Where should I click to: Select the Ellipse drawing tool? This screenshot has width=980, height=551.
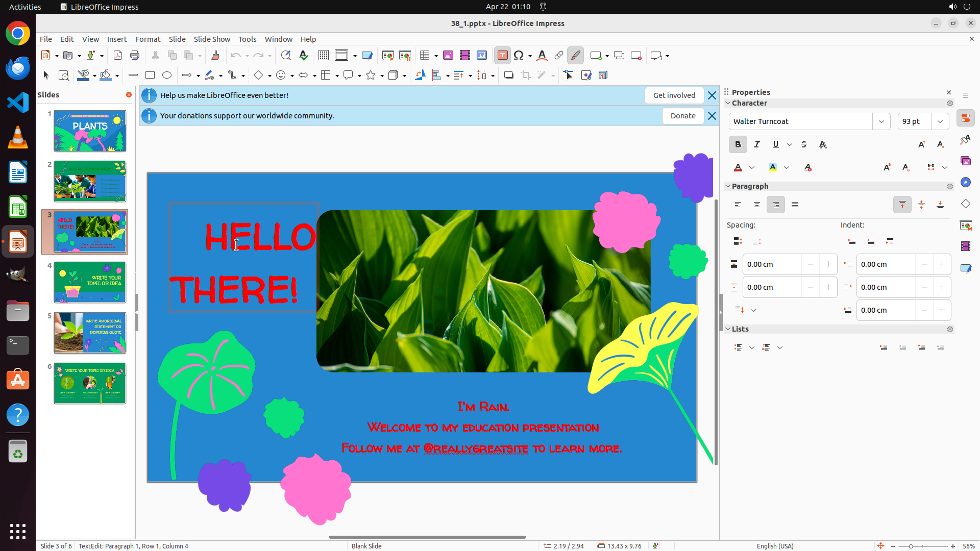pos(167,76)
